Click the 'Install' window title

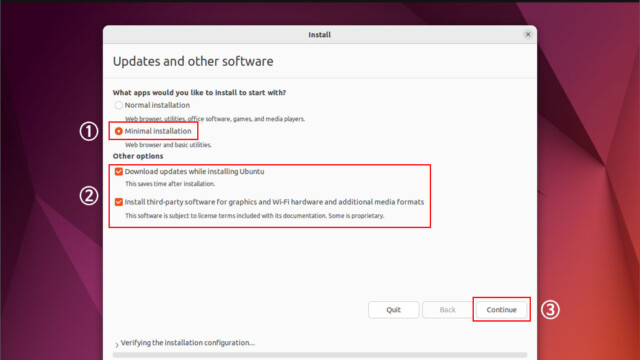(320, 35)
